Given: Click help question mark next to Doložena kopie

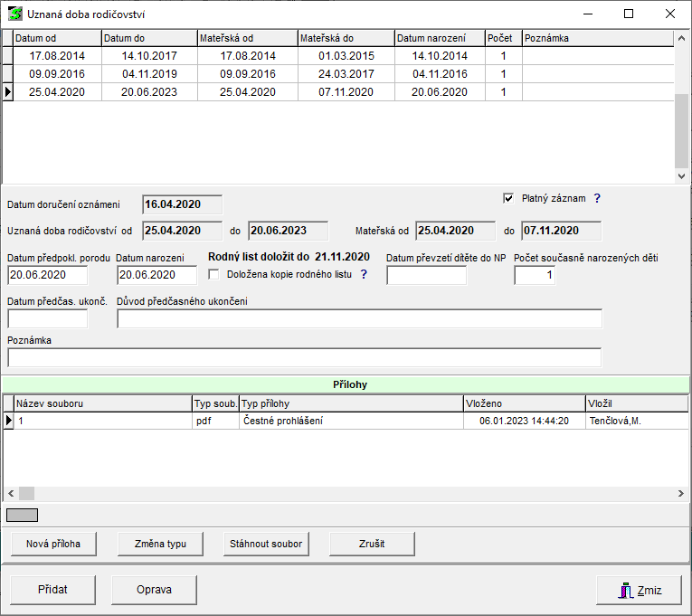Looking at the screenshot, I should click(364, 274).
